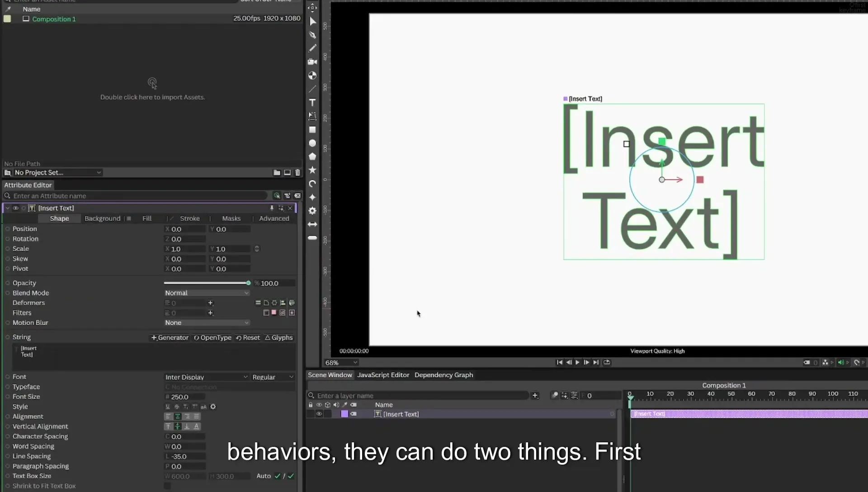This screenshot has width=868, height=492.
Task: Select the double Arrow shape tool
Action: tap(312, 224)
